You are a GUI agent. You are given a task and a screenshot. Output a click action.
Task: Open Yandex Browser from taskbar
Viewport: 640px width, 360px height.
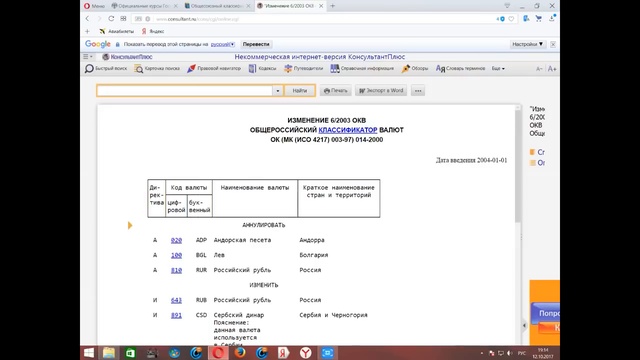pos(305,353)
